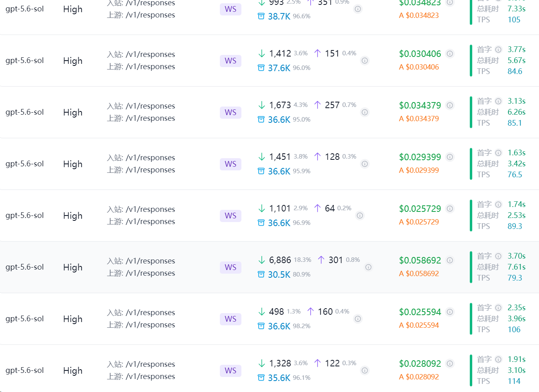Click 首字 info icon beside 2.35s
The image size is (539, 392).
(x=498, y=308)
